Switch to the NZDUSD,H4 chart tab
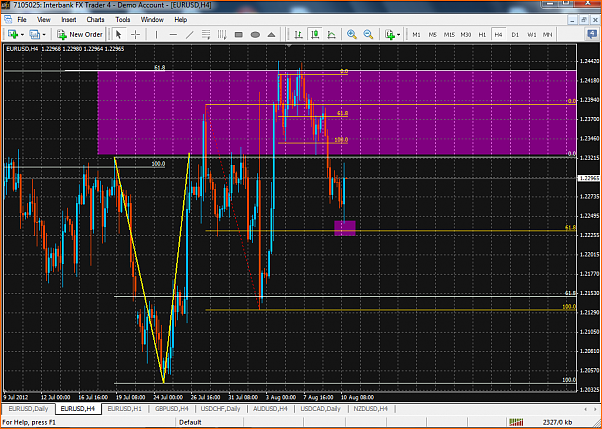Image resolution: width=602 pixels, height=429 pixels. point(372,409)
